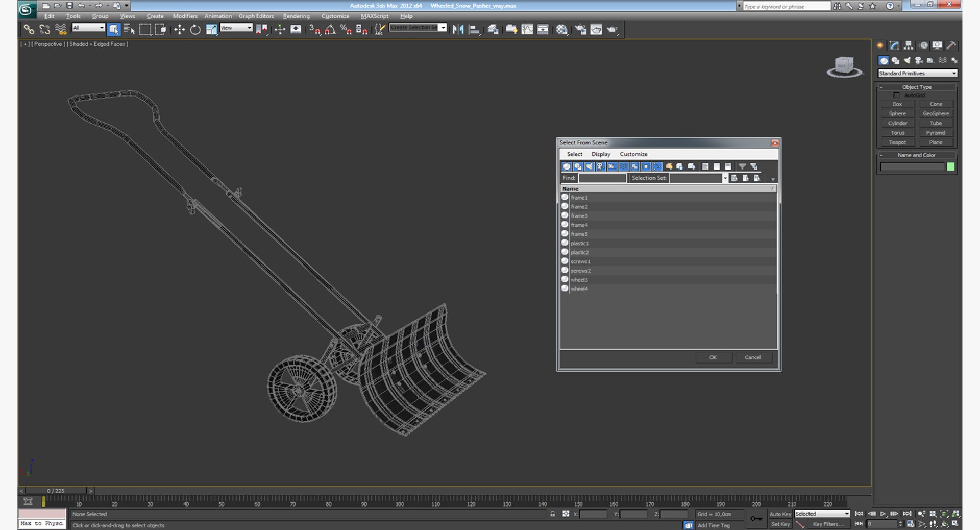Click the time slider 0 / 225 handle
Screen dimensions: 980x530
coord(56,491)
